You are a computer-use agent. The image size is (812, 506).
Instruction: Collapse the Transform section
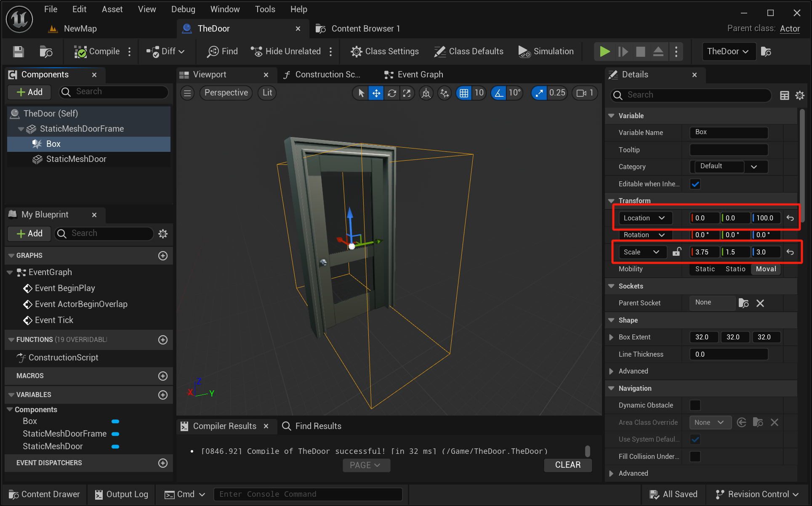(612, 201)
